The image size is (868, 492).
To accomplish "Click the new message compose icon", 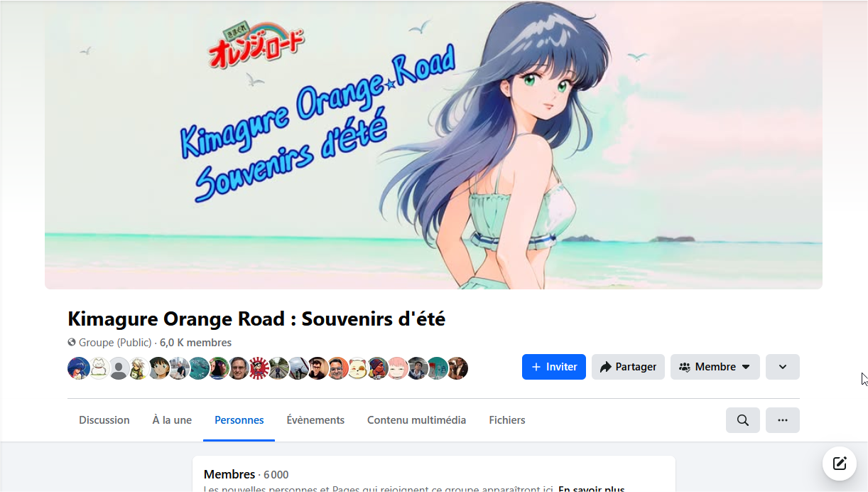I will (840, 464).
